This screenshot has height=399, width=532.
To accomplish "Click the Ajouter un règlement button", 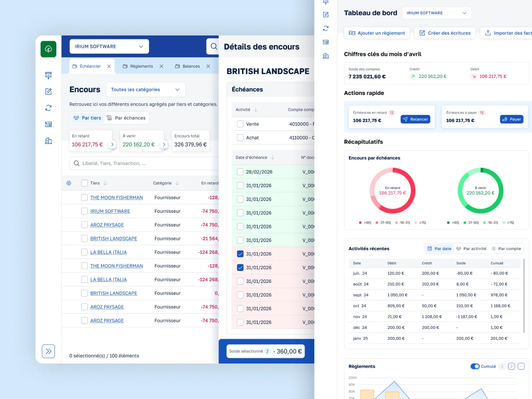I will tap(377, 33).
